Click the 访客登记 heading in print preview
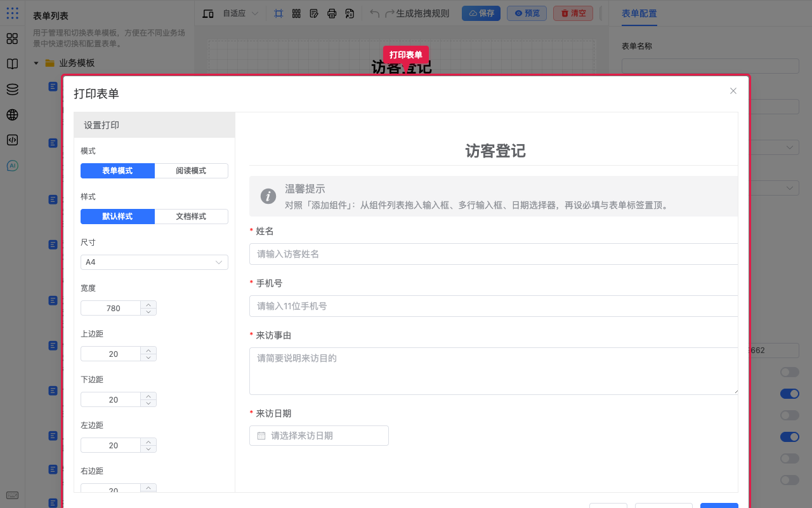Image resolution: width=812 pixels, height=508 pixels. coord(495,151)
